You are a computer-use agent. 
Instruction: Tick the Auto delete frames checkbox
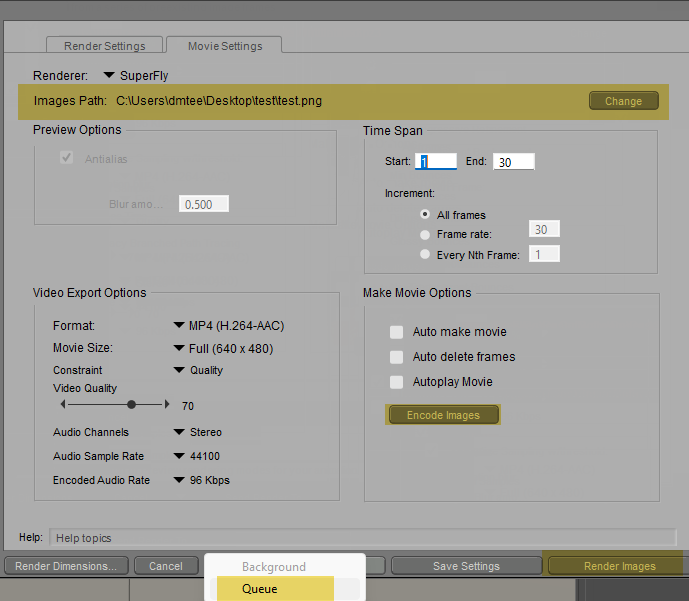[397, 357]
